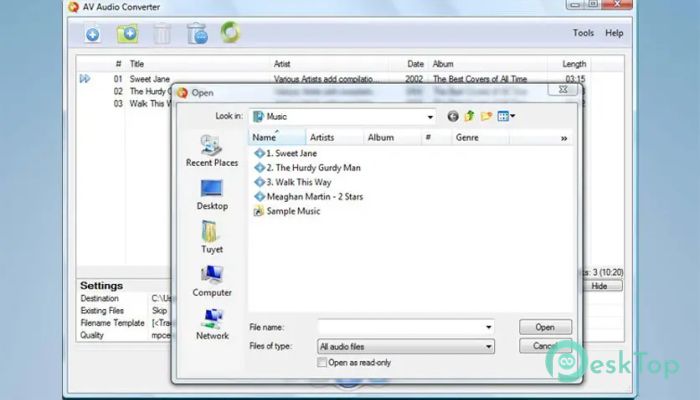
Task: Click the Title column header in converter
Action: (137, 64)
